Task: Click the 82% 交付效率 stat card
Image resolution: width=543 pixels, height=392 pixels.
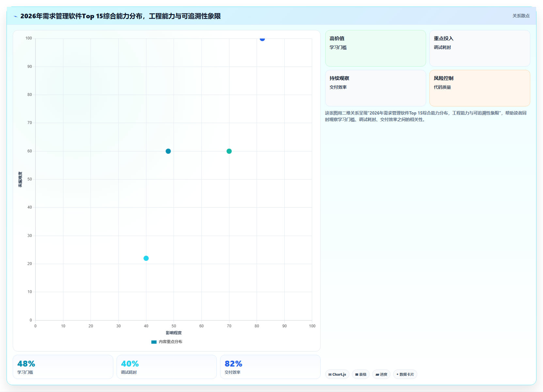Action: 270,367
